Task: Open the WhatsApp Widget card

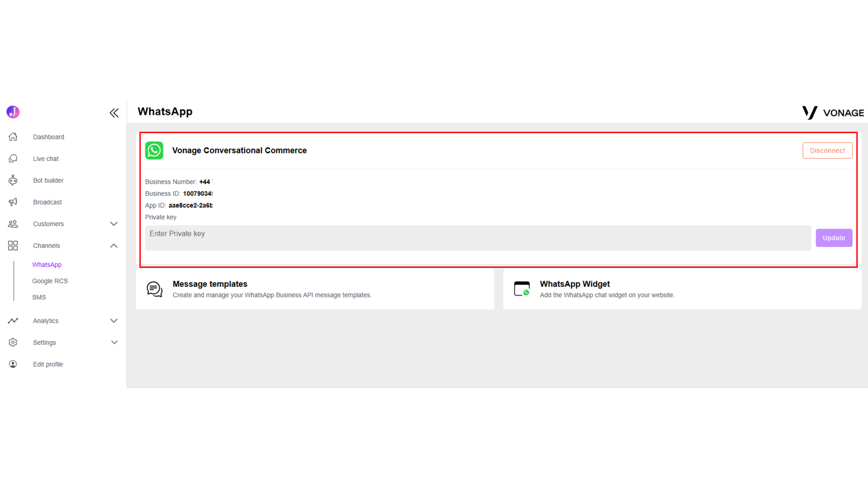Action: pos(682,289)
